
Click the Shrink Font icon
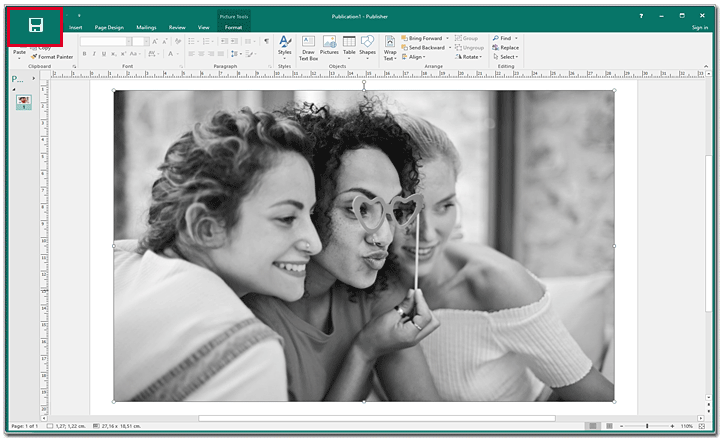click(x=165, y=41)
